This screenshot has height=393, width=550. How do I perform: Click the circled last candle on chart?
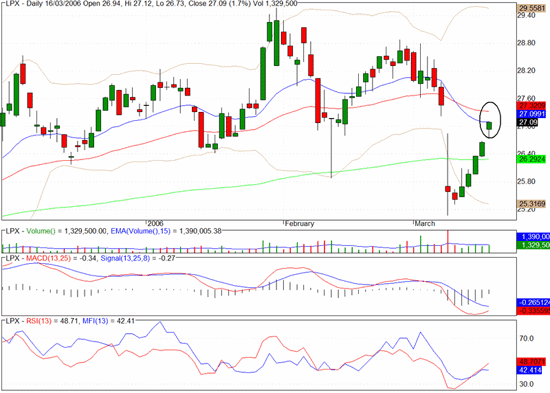click(489, 126)
